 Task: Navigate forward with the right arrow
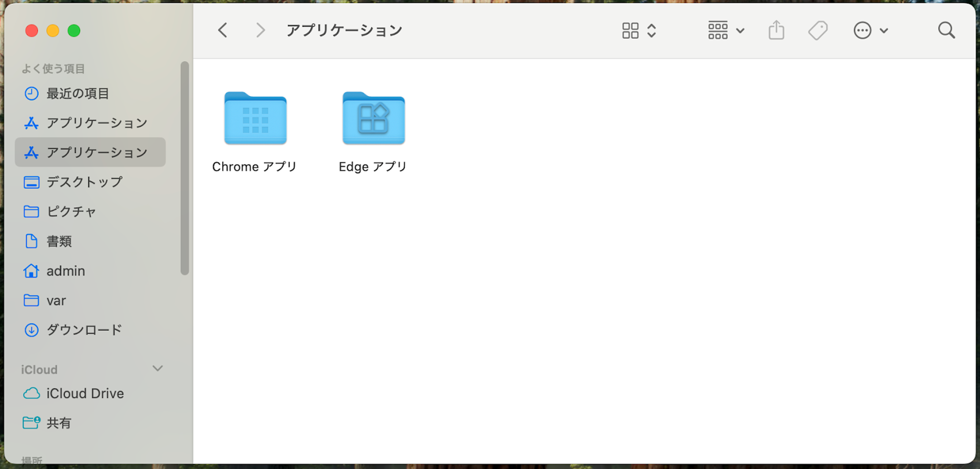[x=261, y=30]
